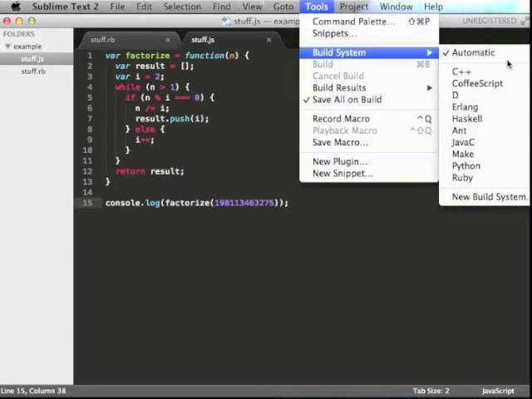Click the Record Macro entry

click(341, 119)
